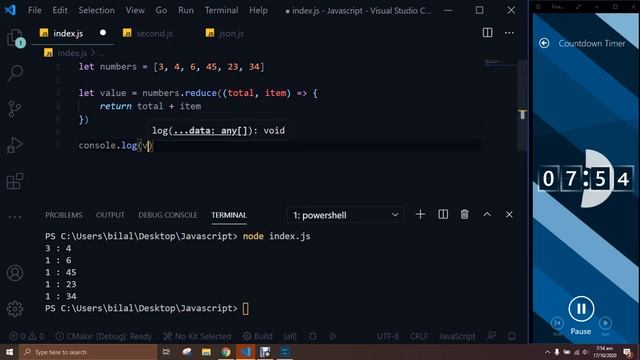The height and width of the screenshot is (360, 640).
Task: Click the reduce method on line 3
Action: click(x=200, y=93)
